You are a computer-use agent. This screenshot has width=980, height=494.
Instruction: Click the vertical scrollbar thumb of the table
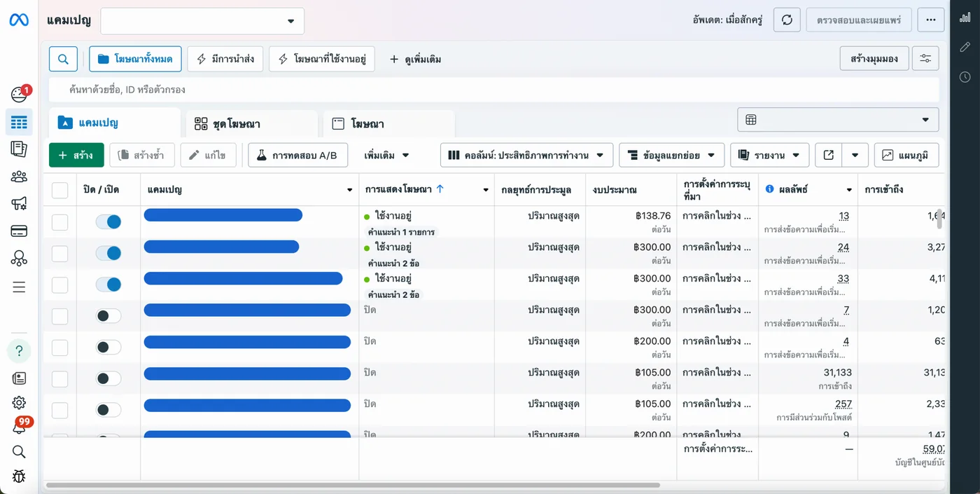(939, 218)
